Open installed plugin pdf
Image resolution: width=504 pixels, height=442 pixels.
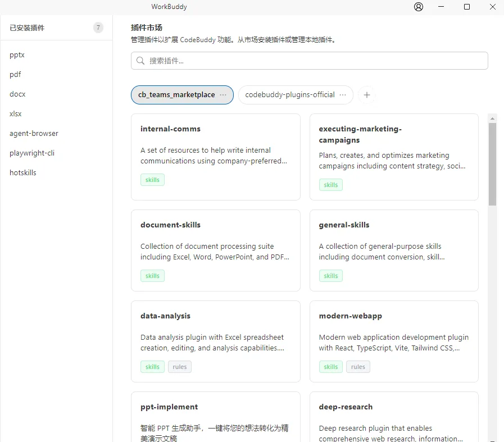[15, 74]
